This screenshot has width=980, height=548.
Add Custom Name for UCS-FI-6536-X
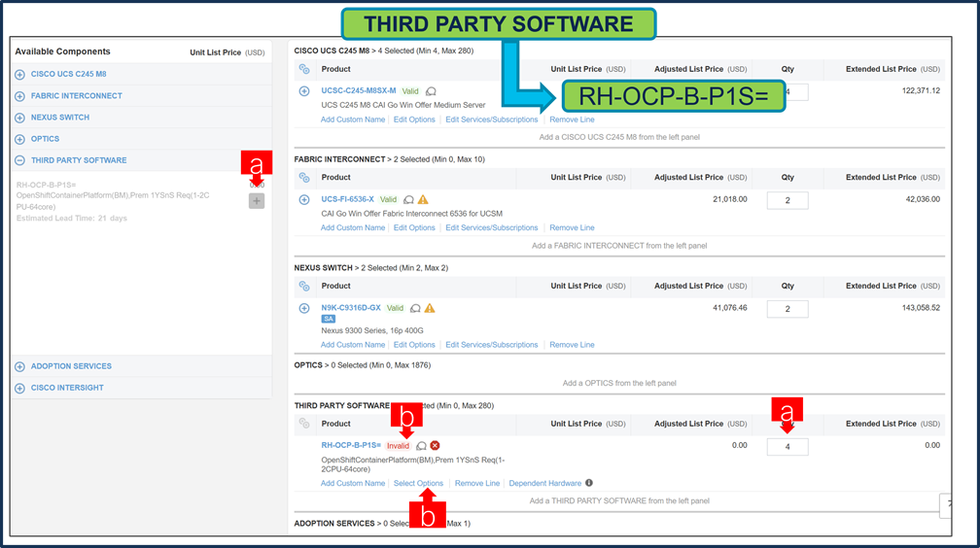click(x=353, y=227)
